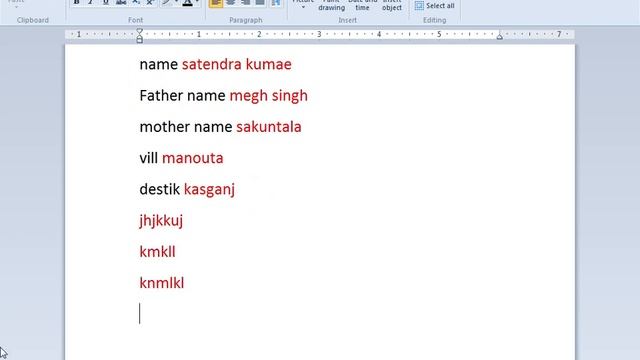Screen dimensions: 640x360
Task: Insert a Paint drawing
Action: [331, 5]
